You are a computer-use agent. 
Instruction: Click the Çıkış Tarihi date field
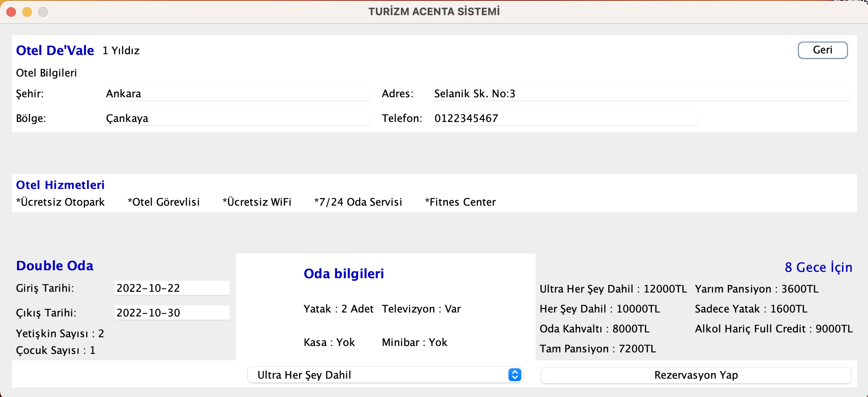click(x=171, y=312)
